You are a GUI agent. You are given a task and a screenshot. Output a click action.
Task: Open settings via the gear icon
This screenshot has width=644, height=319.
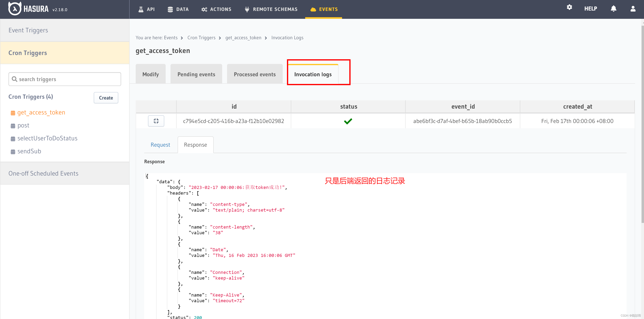(569, 7)
